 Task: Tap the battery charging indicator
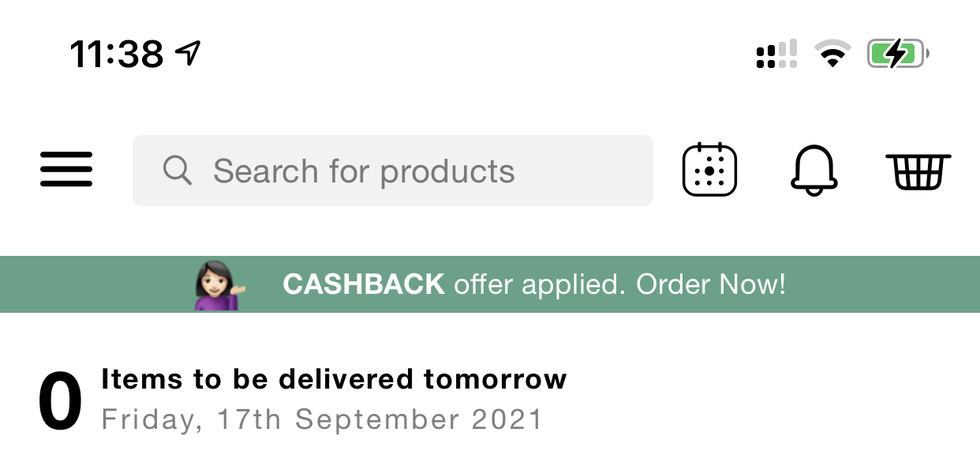(x=898, y=54)
